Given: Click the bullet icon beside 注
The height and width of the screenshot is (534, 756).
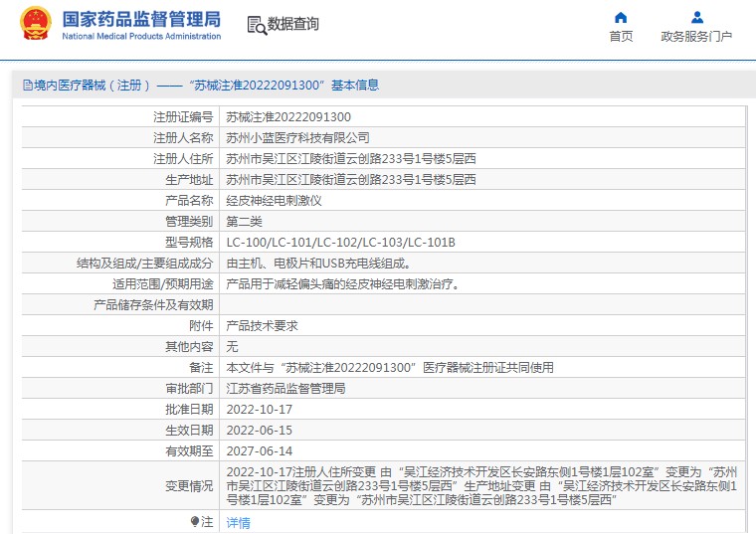Looking at the screenshot, I should pos(195,521).
